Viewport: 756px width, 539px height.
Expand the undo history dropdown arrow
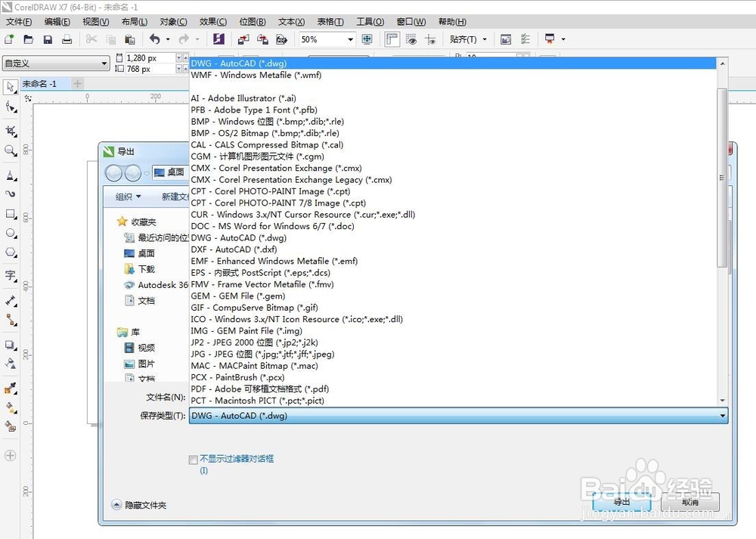tap(168, 39)
